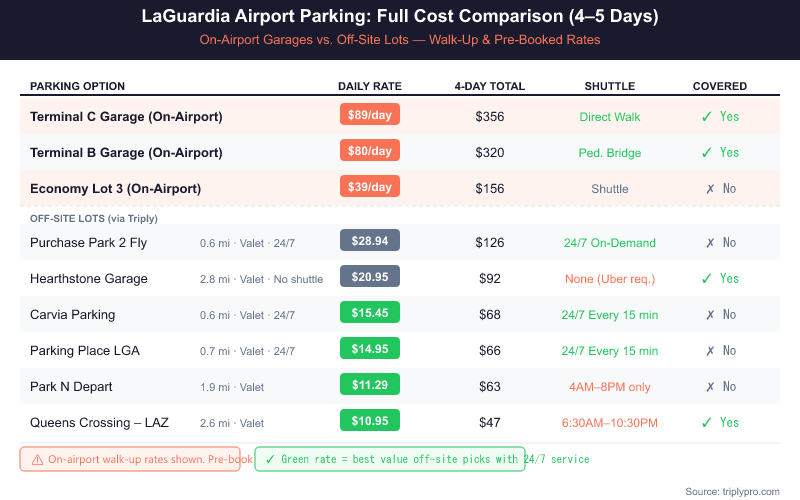Click the 4-DAY TOTAL column header
The width and height of the screenshot is (800, 500).
[x=489, y=86]
